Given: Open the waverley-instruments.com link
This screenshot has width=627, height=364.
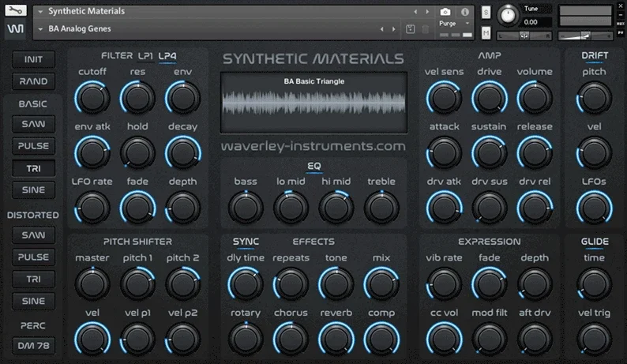Looking at the screenshot, I should [313, 146].
